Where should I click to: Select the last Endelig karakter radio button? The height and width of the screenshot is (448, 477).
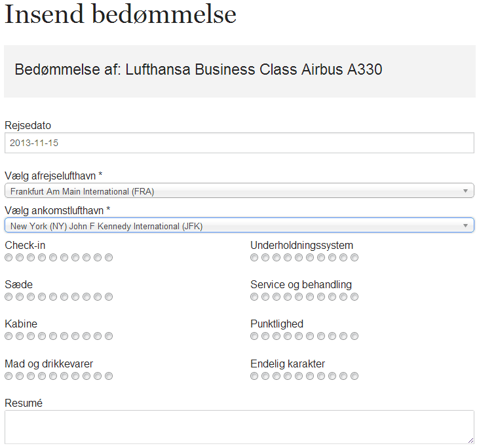tap(354, 376)
